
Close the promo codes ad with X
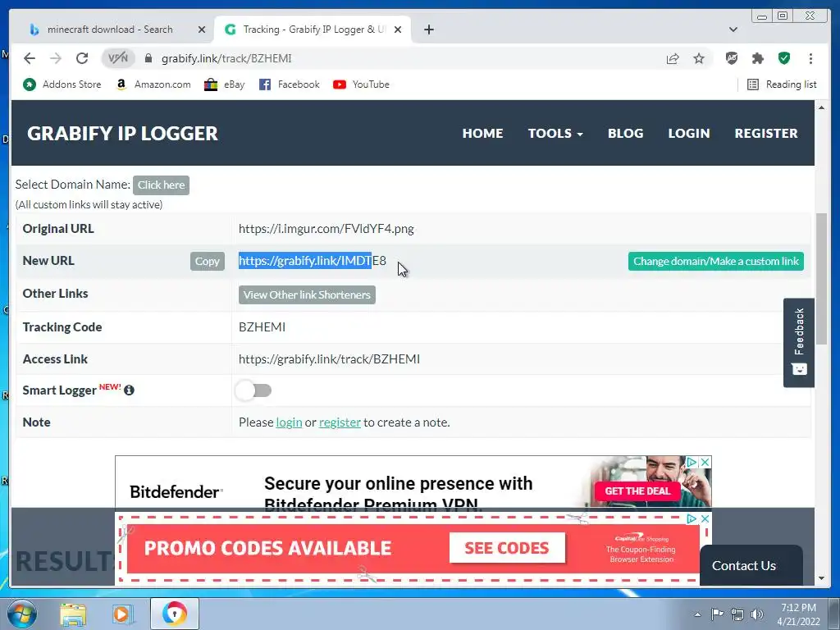click(x=705, y=518)
